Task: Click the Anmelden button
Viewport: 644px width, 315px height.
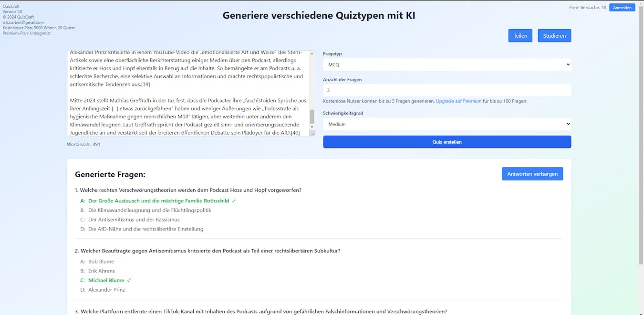Action: point(622,8)
